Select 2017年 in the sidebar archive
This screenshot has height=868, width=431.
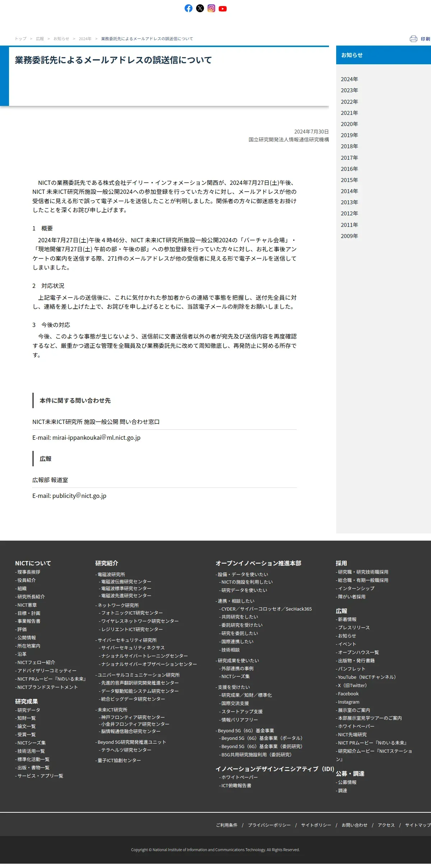pos(349,158)
